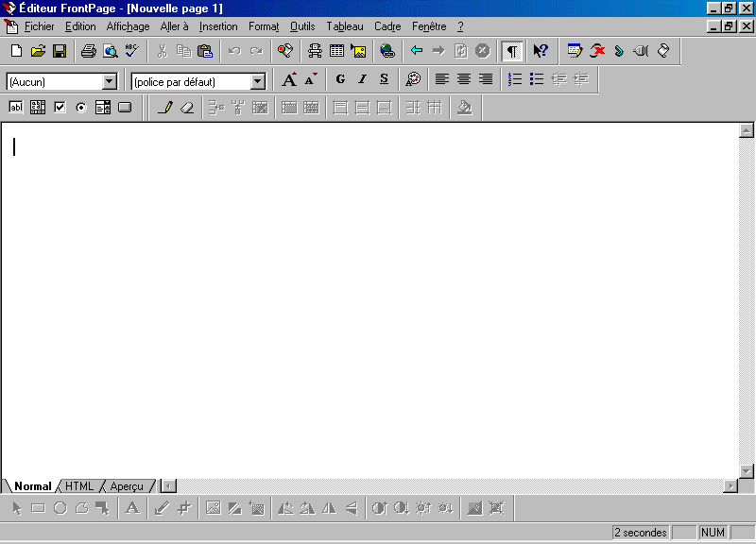Toggle italic formatting
The image size is (756, 544).
362,79
